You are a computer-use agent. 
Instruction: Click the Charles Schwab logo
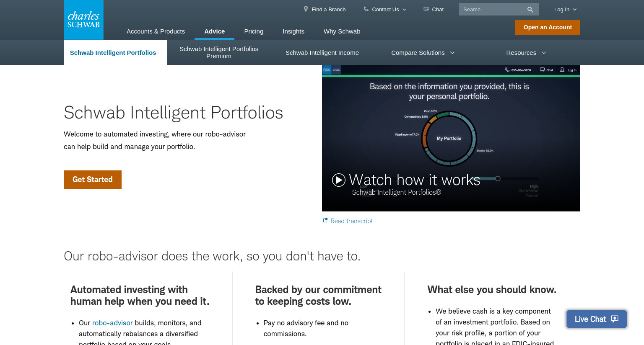[x=83, y=20]
